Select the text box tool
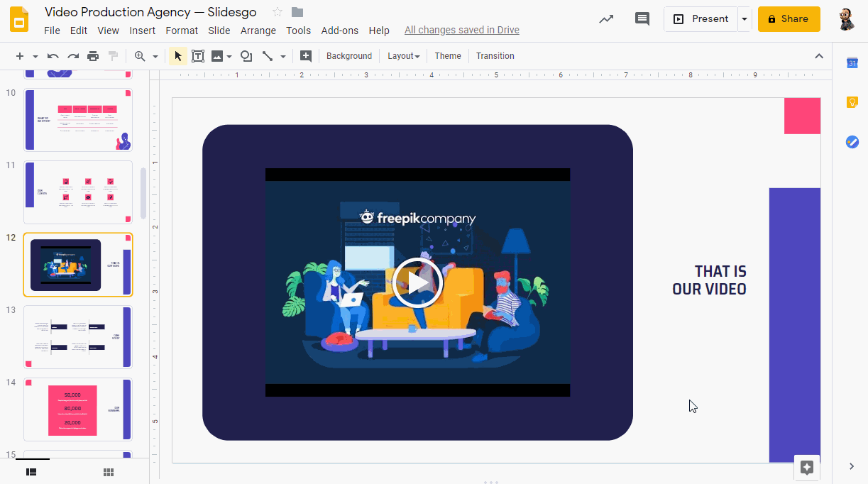 198,56
